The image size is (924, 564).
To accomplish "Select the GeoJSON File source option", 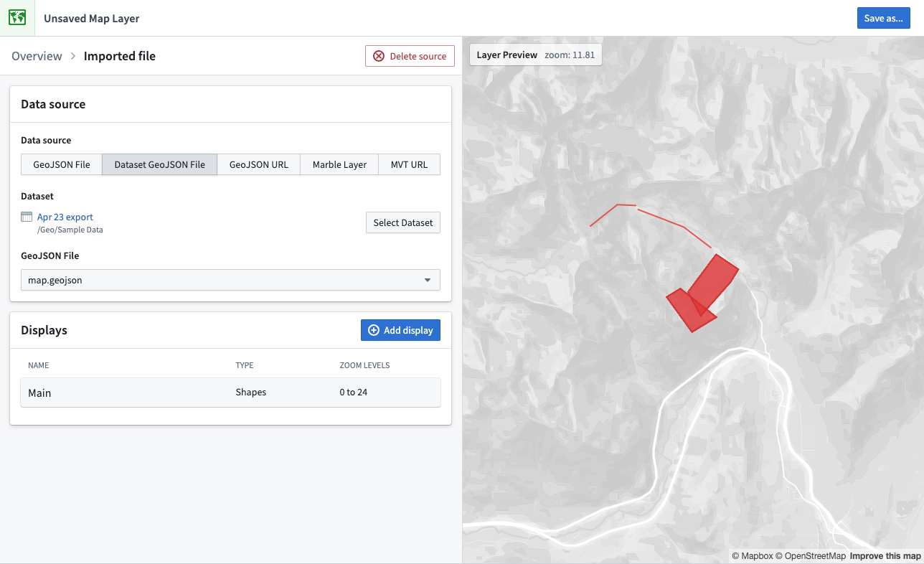I will 62,164.
